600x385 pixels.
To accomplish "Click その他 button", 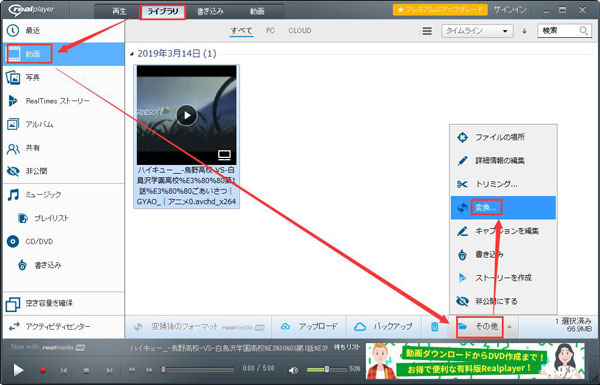I will pos(479,327).
